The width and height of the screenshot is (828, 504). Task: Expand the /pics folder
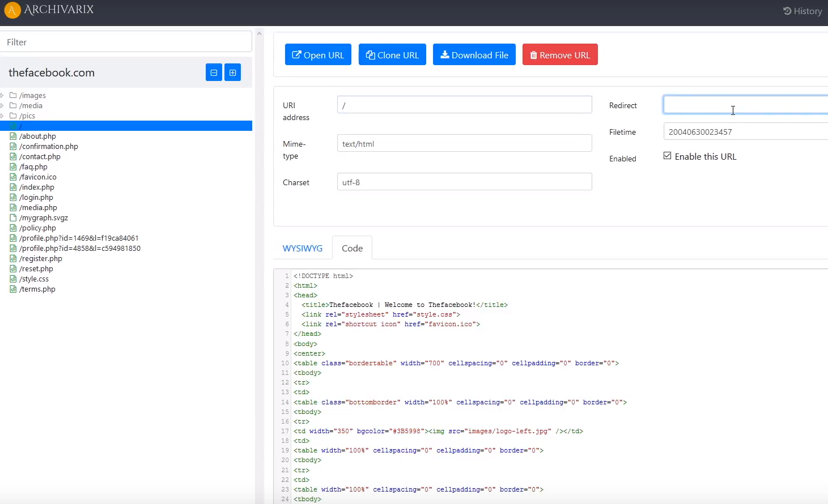[3, 116]
